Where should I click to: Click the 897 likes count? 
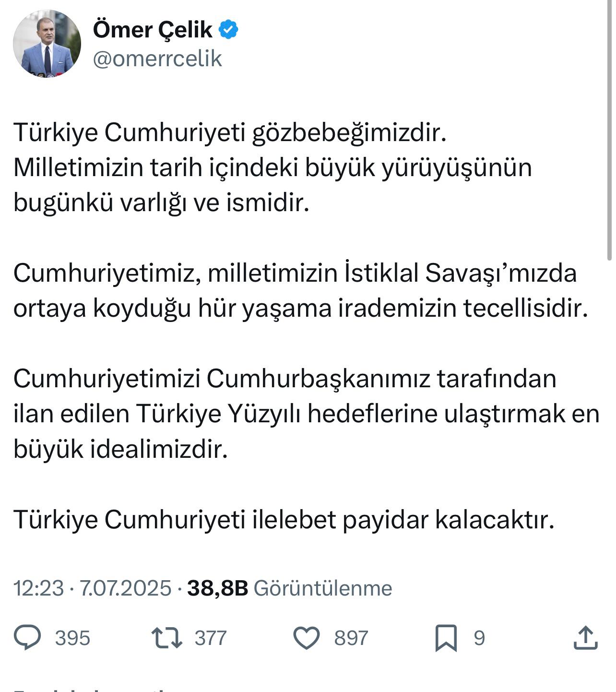(351, 638)
